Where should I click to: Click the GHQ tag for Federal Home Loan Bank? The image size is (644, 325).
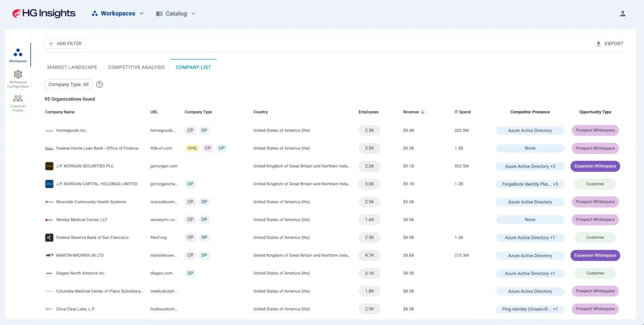tap(192, 148)
